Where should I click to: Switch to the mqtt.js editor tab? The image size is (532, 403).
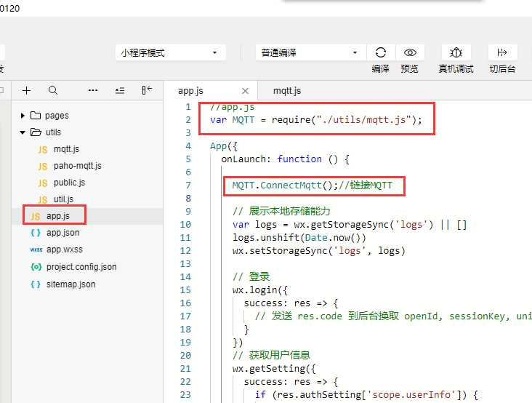(287, 91)
